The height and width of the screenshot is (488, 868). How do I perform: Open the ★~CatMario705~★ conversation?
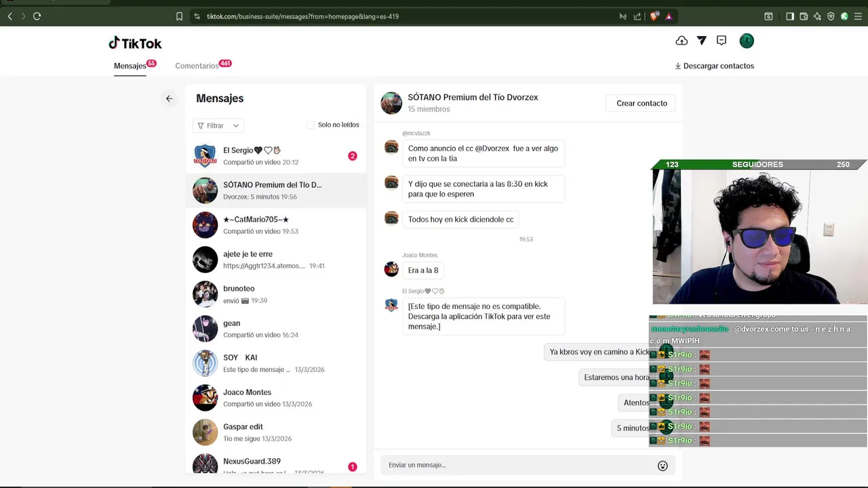[x=276, y=225]
